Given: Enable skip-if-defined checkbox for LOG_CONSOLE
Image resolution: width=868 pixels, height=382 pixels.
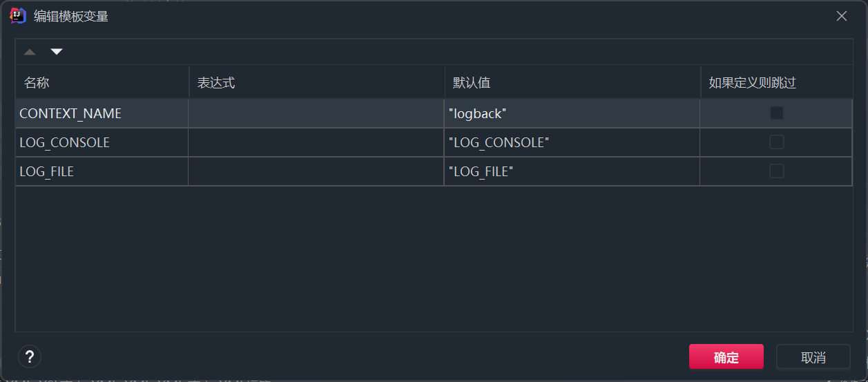Looking at the screenshot, I should [777, 142].
